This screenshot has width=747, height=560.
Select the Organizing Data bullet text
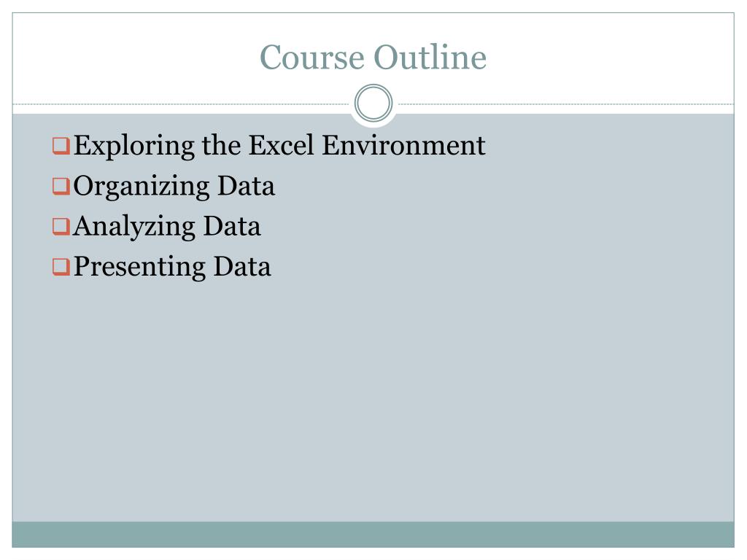[x=174, y=186]
